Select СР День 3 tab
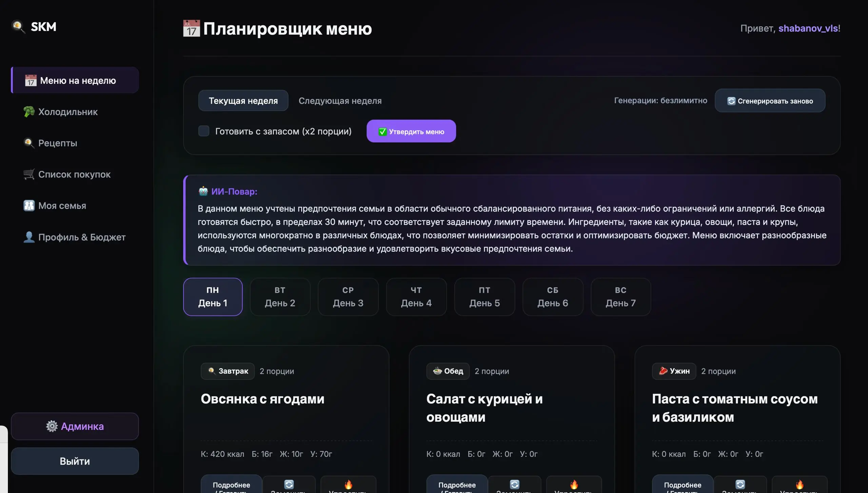The image size is (868, 493). (348, 297)
